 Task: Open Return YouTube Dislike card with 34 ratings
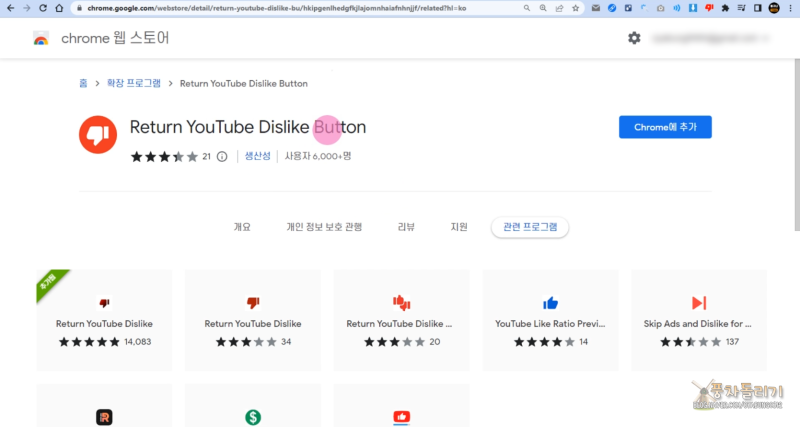(x=253, y=320)
